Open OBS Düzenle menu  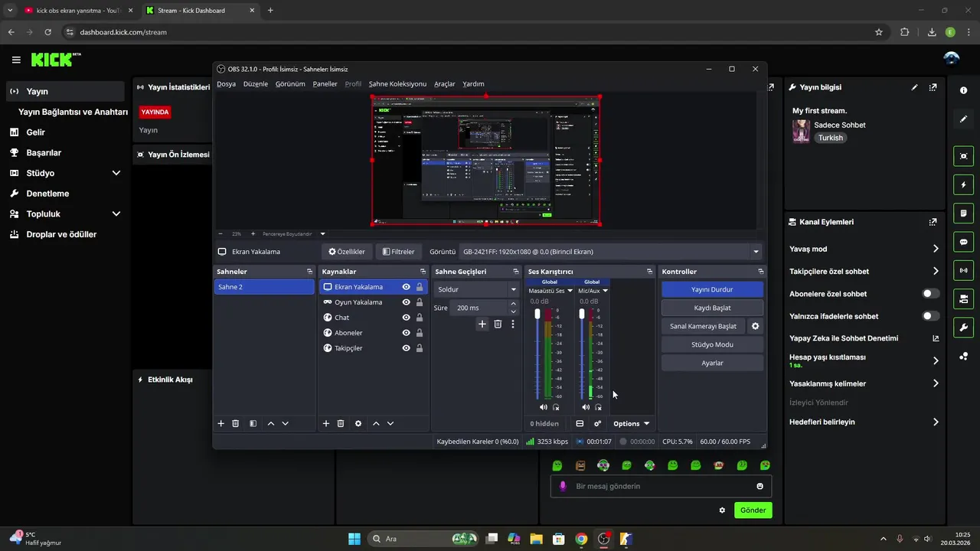[x=256, y=84]
